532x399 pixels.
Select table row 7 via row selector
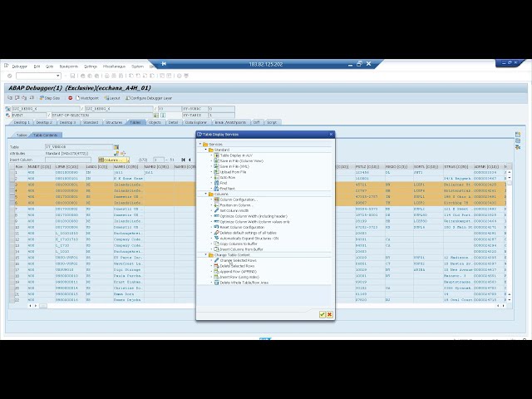pos(12,209)
